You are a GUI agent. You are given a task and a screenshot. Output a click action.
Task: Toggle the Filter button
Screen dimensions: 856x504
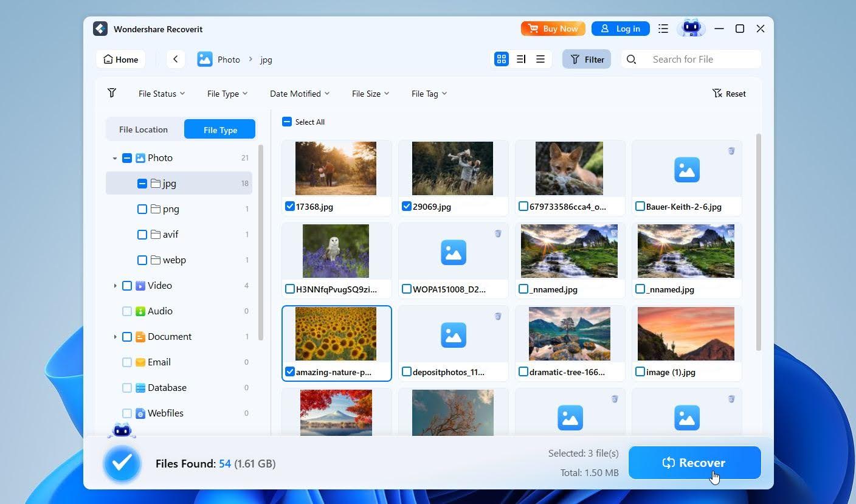(587, 59)
